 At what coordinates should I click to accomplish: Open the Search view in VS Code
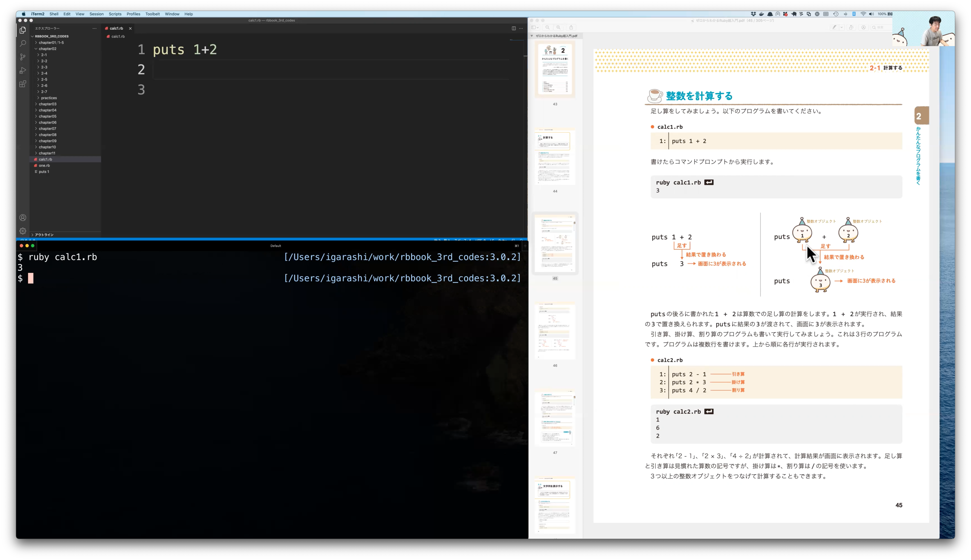pyautogui.click(x=23, y=43)
